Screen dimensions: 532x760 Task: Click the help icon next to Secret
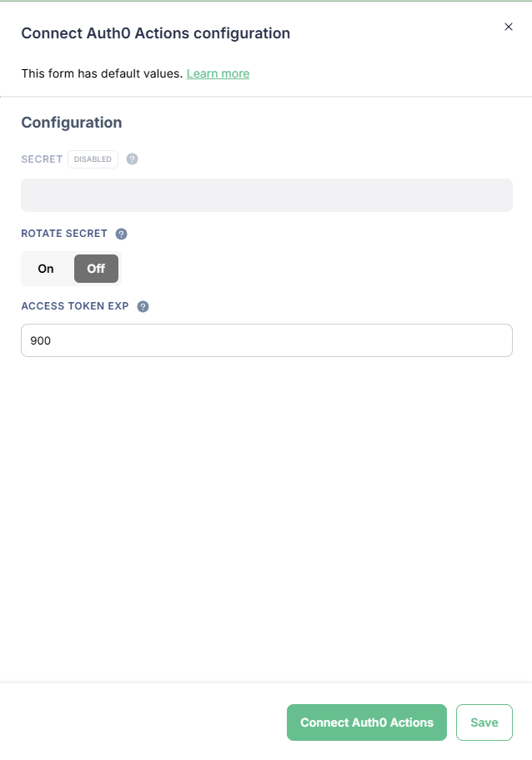(132, 159)
